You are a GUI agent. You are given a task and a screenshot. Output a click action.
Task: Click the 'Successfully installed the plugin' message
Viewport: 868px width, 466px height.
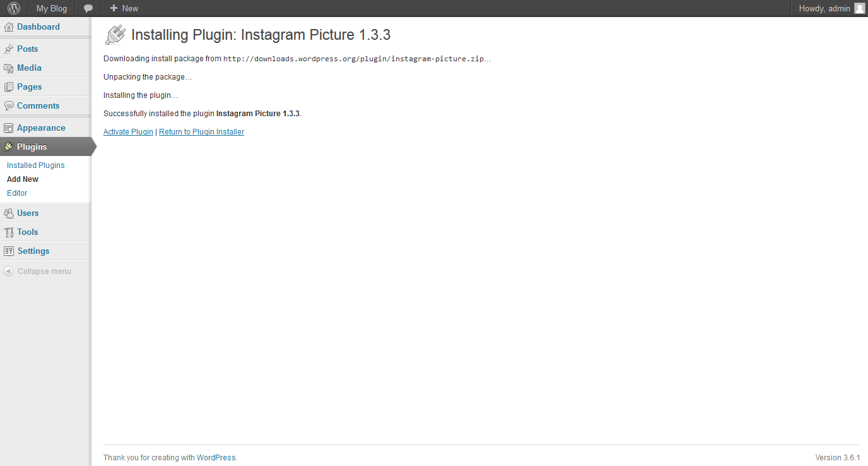click(x=202, y=114)
